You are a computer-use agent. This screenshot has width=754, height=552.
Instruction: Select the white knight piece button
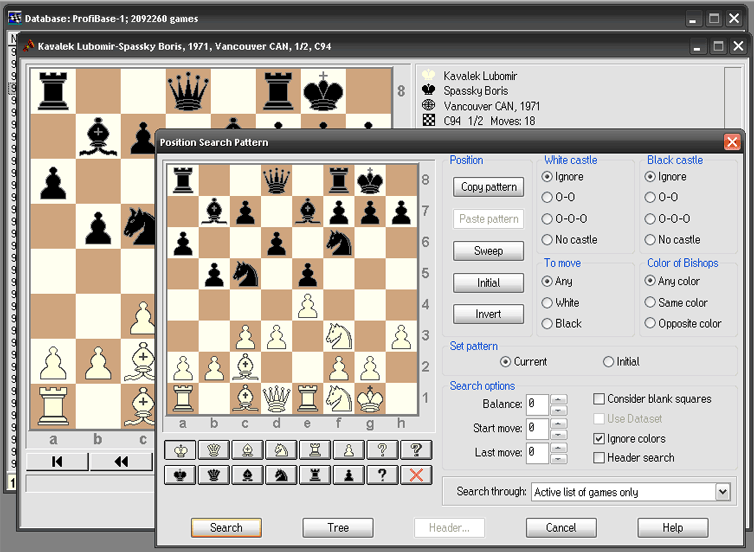click(x=281, y=450)
